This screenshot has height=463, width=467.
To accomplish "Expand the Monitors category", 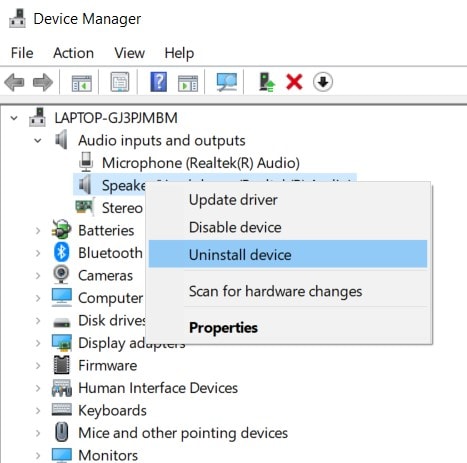I will [38, 455].
